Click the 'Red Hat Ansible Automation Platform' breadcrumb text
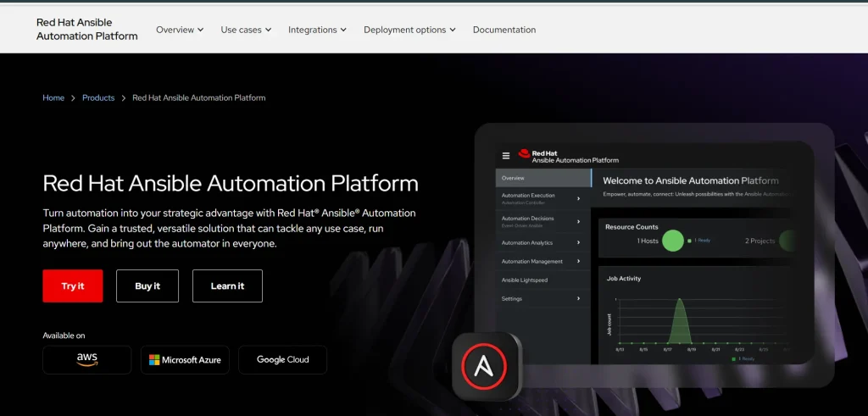 (198, 98)
